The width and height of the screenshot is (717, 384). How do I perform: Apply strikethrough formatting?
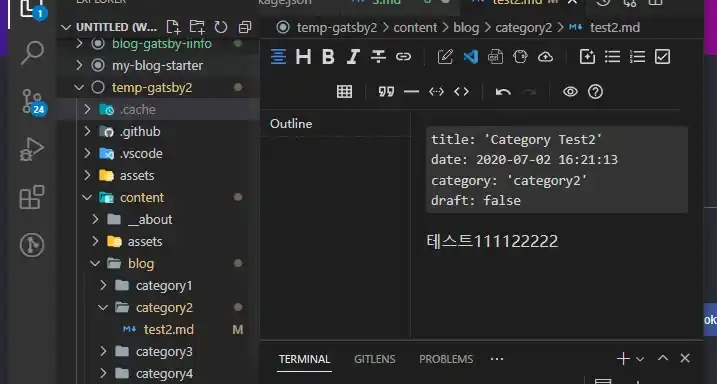(x=378, y=57)
